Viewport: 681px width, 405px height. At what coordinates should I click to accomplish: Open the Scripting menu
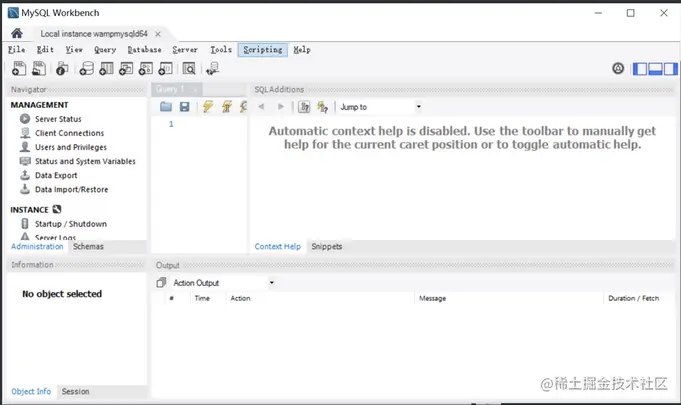pyautogui.click(x=263, y=49)
